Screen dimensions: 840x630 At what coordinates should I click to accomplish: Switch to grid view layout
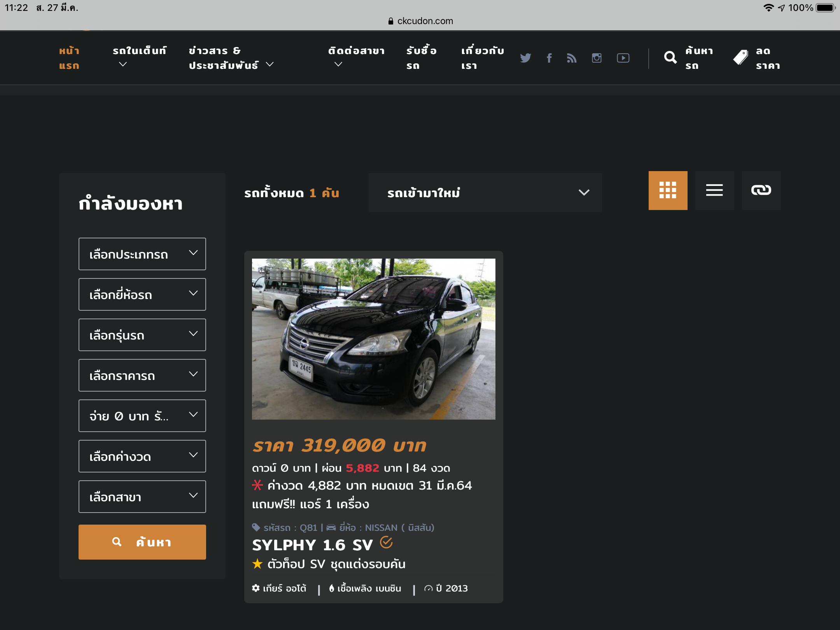click(668, 190)
